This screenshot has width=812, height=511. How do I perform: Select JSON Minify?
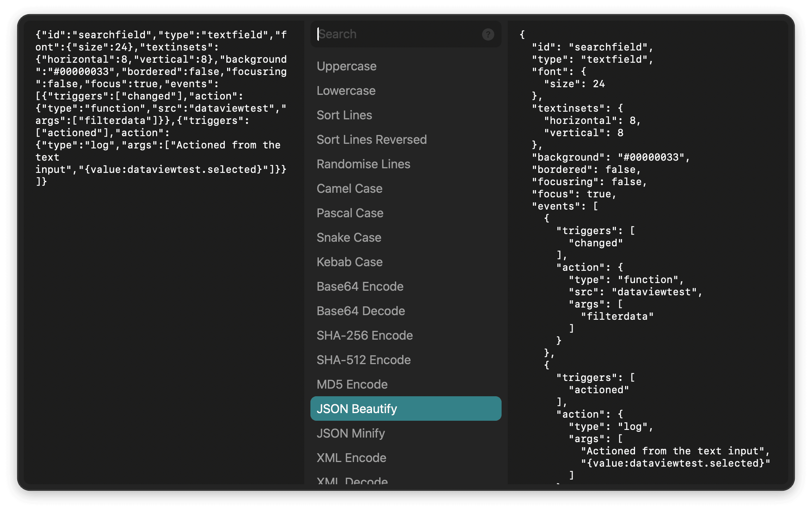[x=406, y=433]
